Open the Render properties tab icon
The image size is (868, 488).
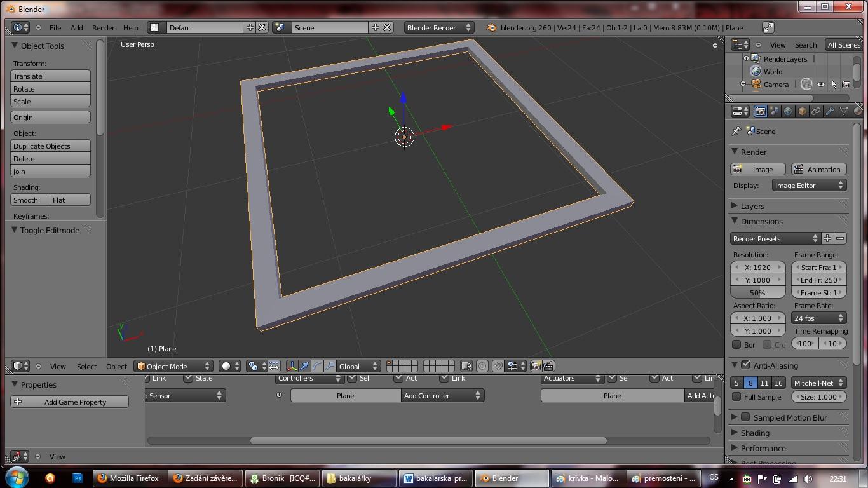(760, 111)
